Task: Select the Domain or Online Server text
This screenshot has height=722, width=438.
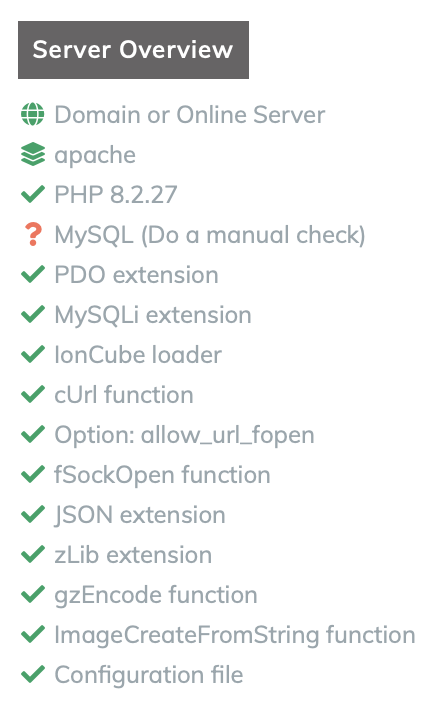Action: point(190,115)
